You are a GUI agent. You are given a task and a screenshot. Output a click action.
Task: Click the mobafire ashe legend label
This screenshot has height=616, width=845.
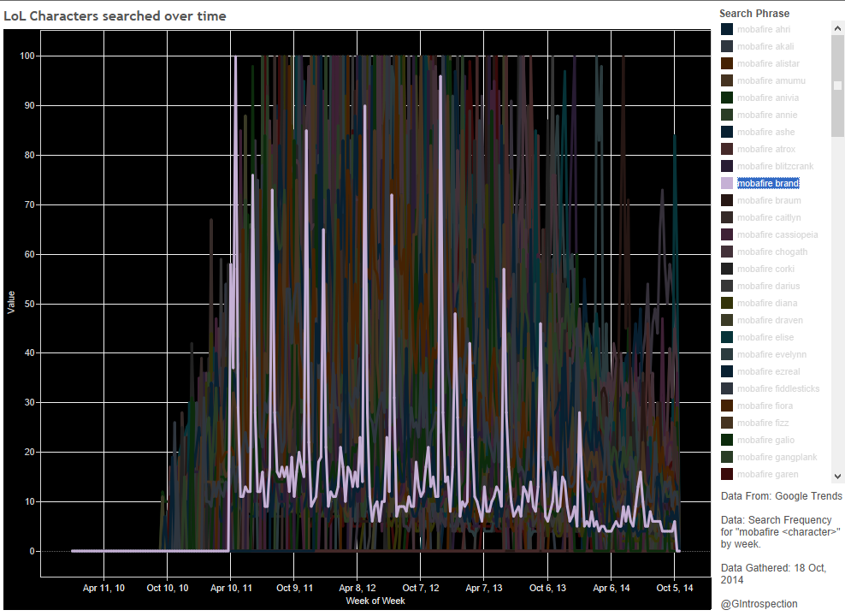[765, 132]
